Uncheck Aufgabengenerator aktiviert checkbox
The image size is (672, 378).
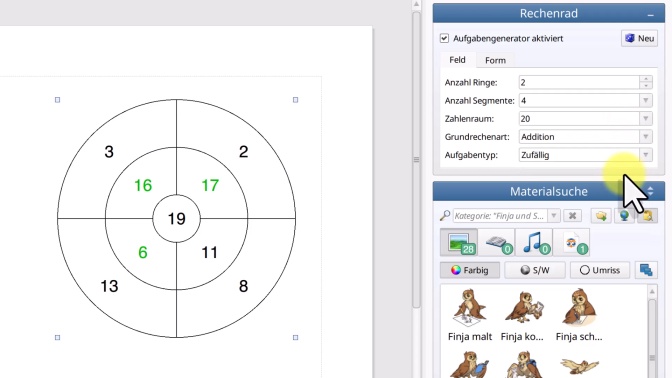tap(444, 38)
